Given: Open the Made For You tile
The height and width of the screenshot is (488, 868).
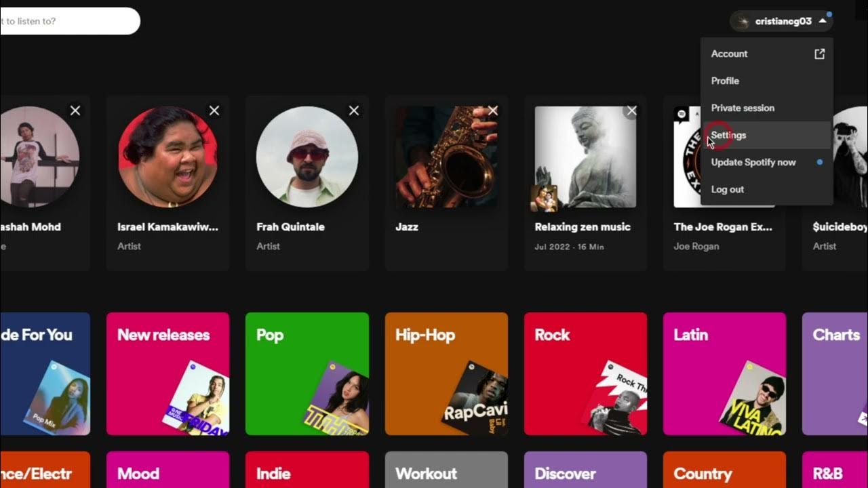Looking at the screenshot, I should [x=45, y=373].
